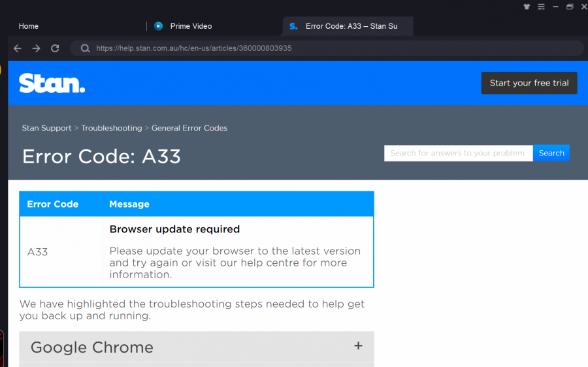Click the Error Code table column header
This screenshot has width=588, height=367.
tap(52, 204)
